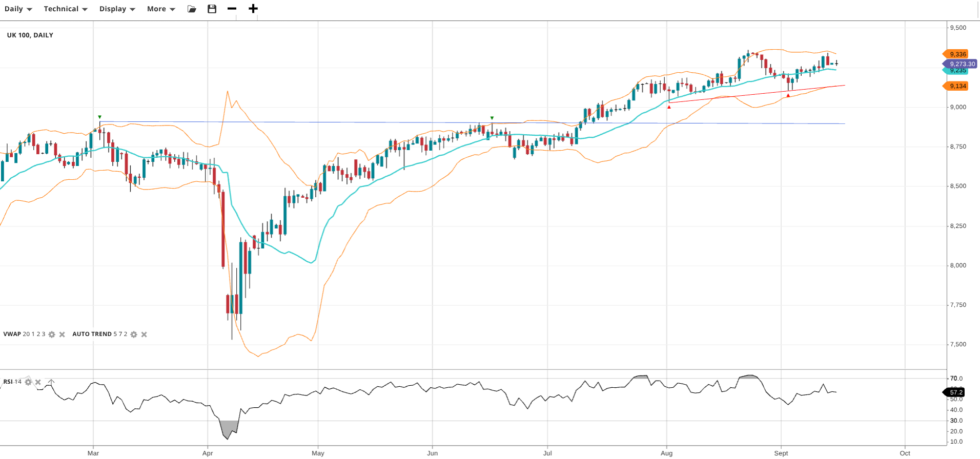Open the load chart folder icon
The height and width of the screenshot is (459, 980).
tap(192, 9)
